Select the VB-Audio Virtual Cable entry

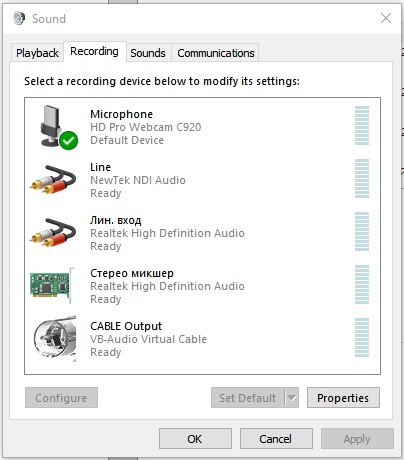[x=202, y=339]
